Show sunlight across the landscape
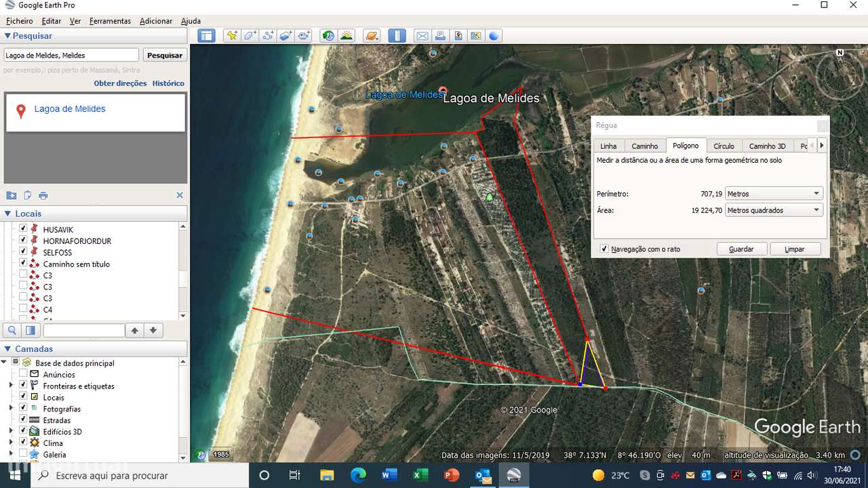Screen dimensions: 868x488 point(347,35)
